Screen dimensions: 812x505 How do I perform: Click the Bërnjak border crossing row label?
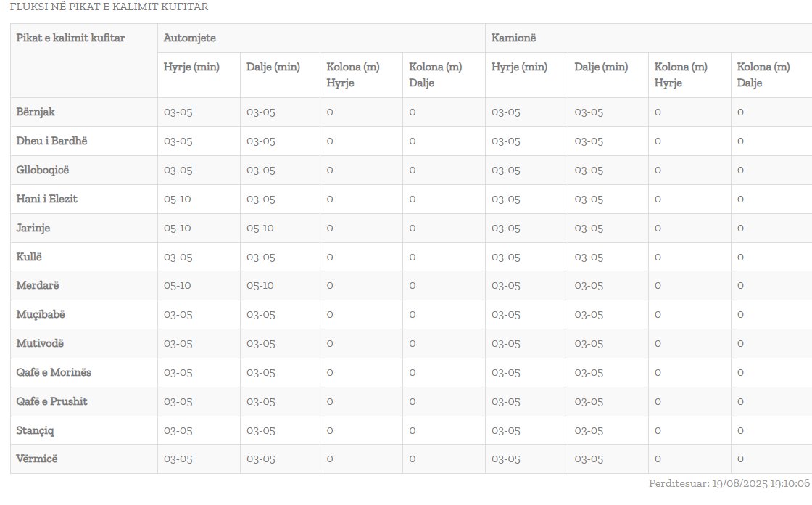(x=36, y=112)
